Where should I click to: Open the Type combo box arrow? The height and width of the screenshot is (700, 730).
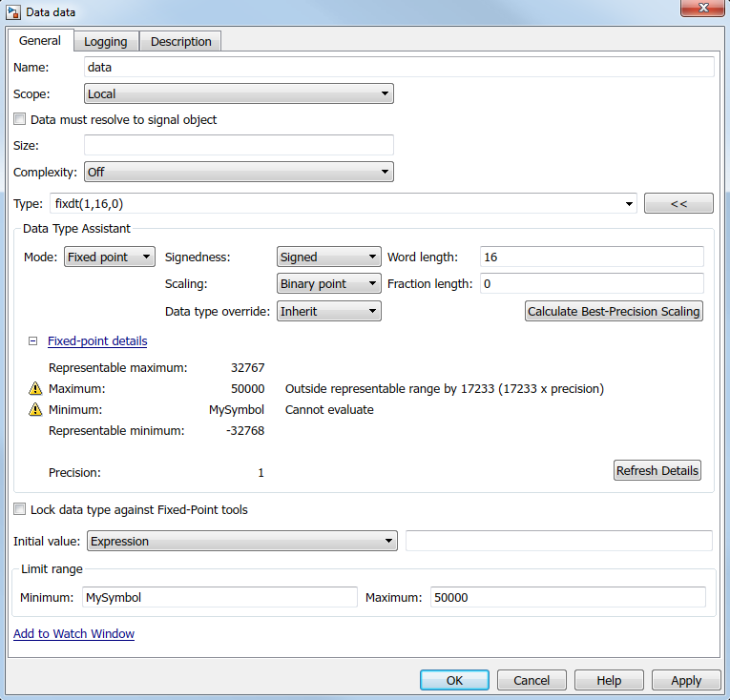tap(629, 204)
